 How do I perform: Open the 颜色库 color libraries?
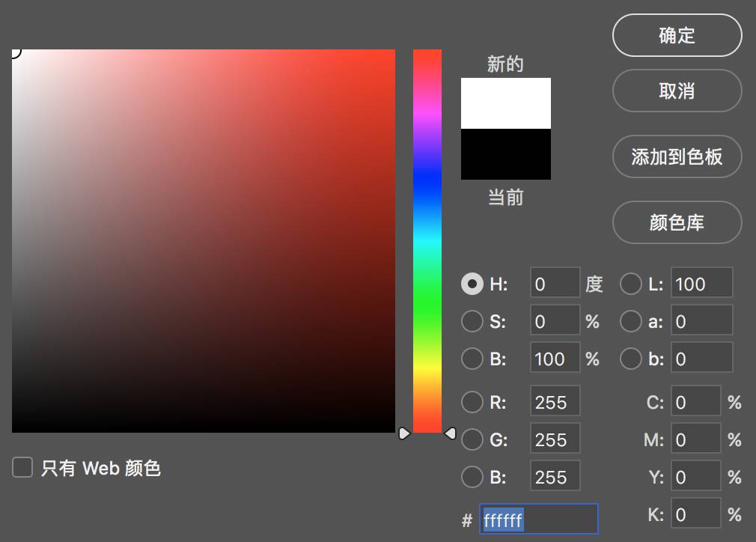tap(677, 222)
